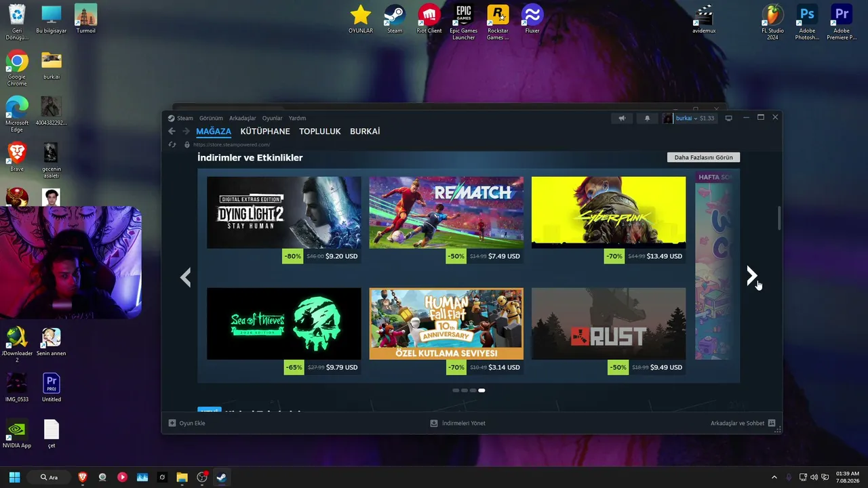
Task: Open the Steam desktop shortcut
Action: click(x=395, y=19)
